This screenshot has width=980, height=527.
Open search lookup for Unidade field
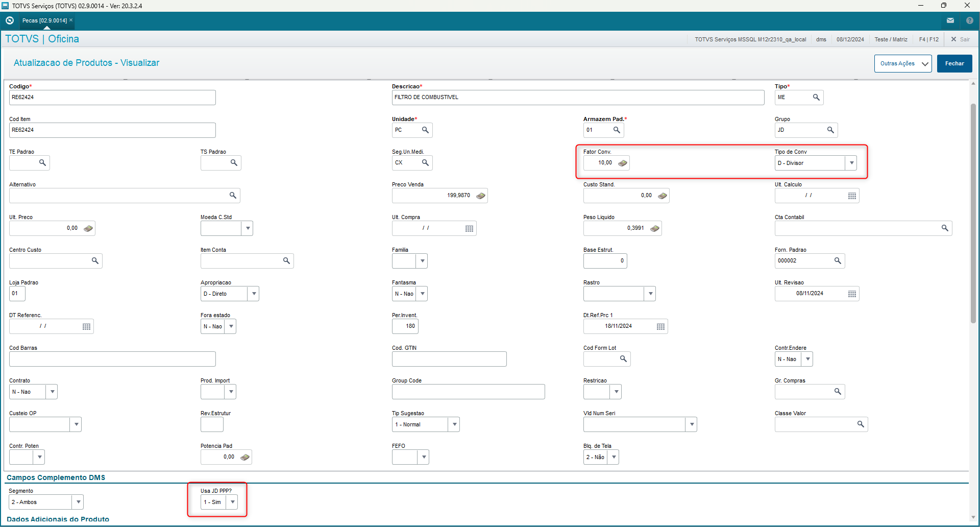pos(425,130)
